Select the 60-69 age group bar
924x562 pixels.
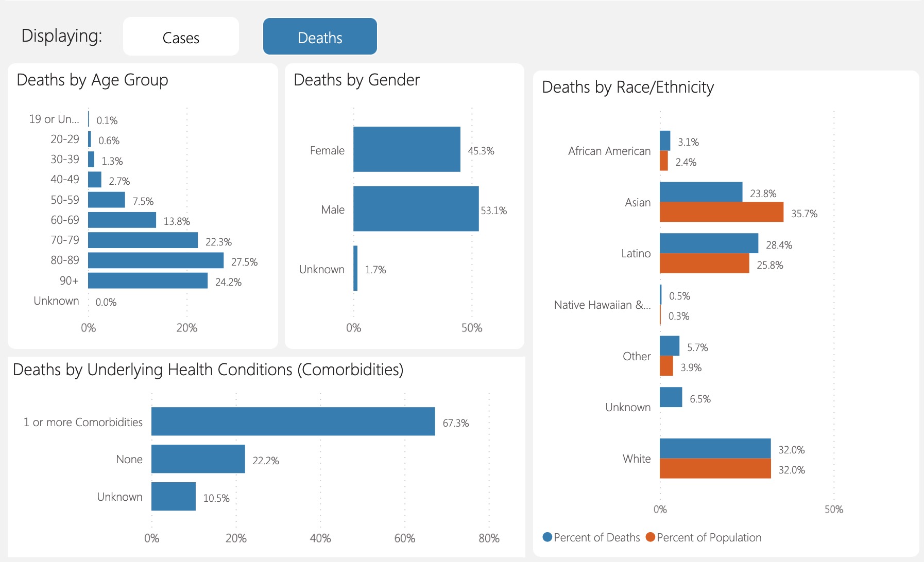click(x=122, y=220)
